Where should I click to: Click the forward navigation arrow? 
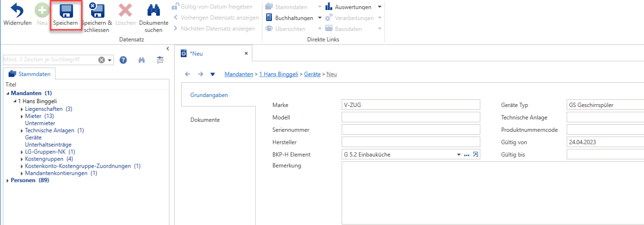[200, 75]
